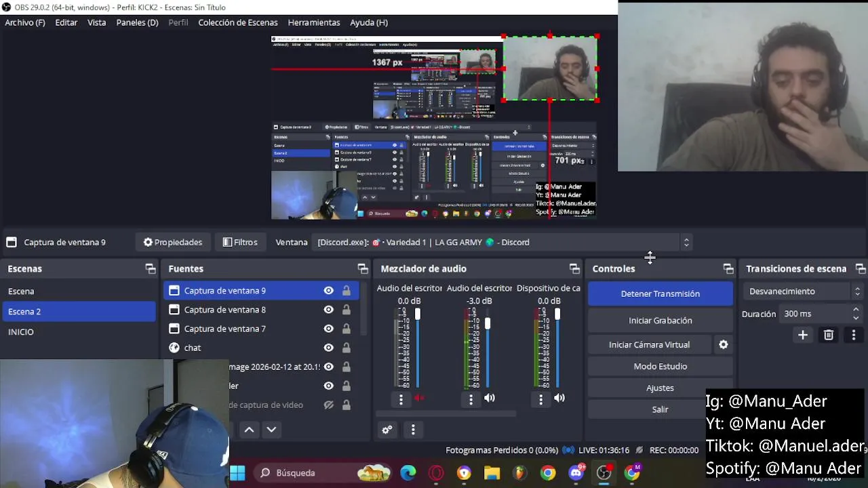Open Discord from the taskbar
The width and height of the screenshot is (868, 488).
pos(576,472)
